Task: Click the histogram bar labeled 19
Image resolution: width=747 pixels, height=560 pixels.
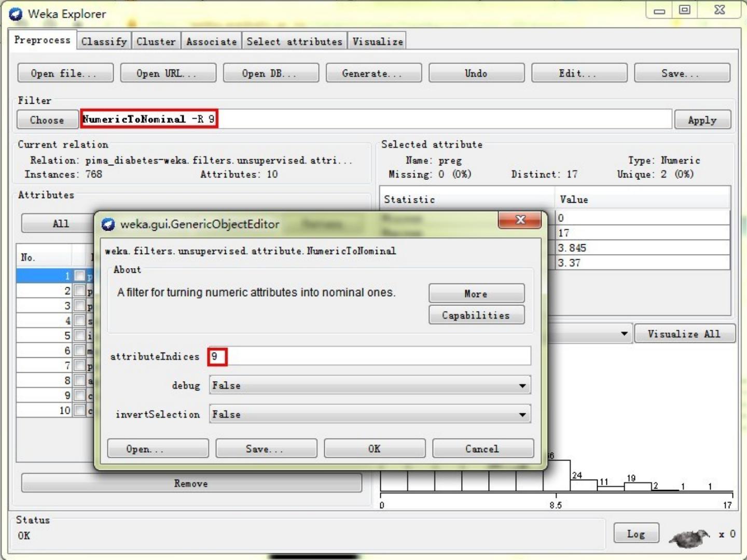Action: coord(638,486)
